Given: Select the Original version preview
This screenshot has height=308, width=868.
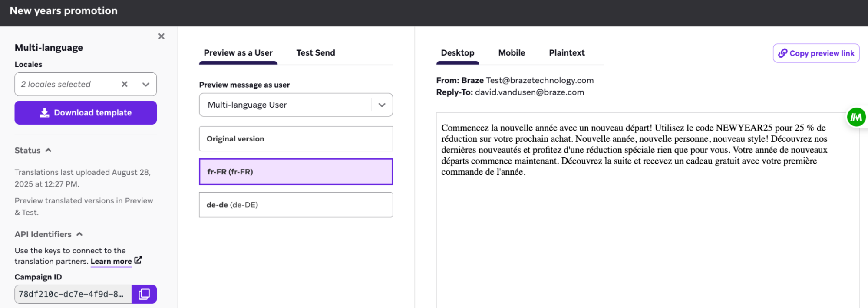Looking at the screenshot, I should (296, 139).
